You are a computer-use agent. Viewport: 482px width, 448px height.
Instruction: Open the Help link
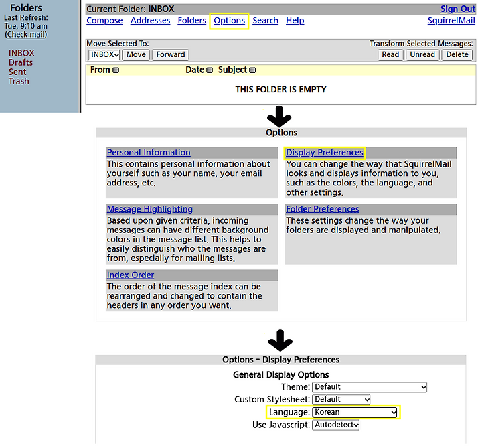(x=295, y=21)
